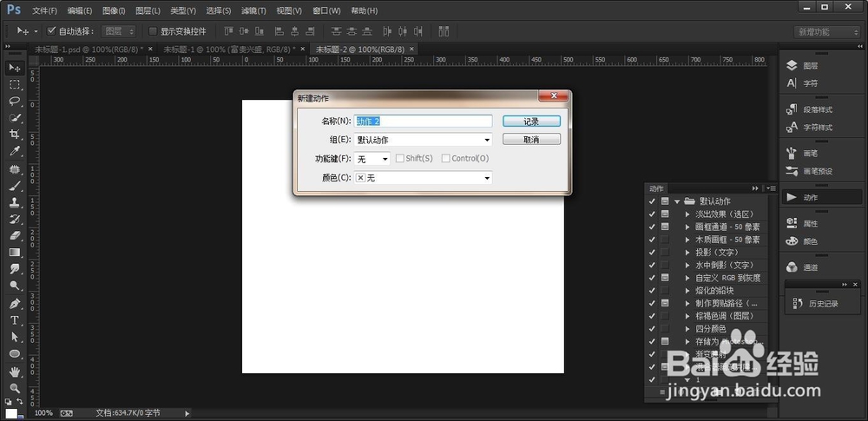The width and height of the screenshot is (868, 421).
Task: Open the status bar info arrow
Action: (187, 413)
